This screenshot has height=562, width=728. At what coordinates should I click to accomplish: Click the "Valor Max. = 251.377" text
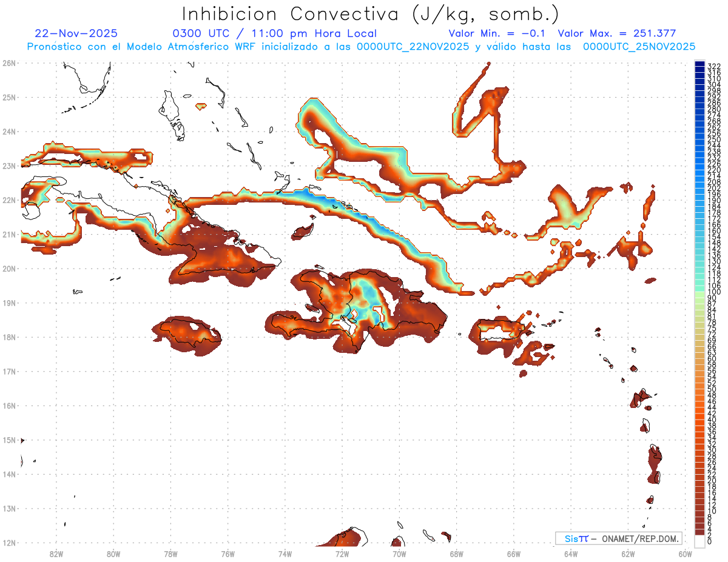click(616, 34)
